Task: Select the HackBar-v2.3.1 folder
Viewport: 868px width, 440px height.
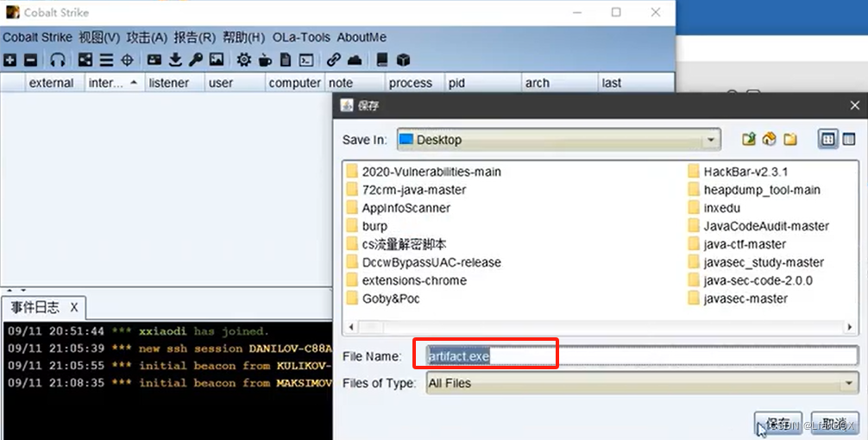Action: click(x=739, y=172)
